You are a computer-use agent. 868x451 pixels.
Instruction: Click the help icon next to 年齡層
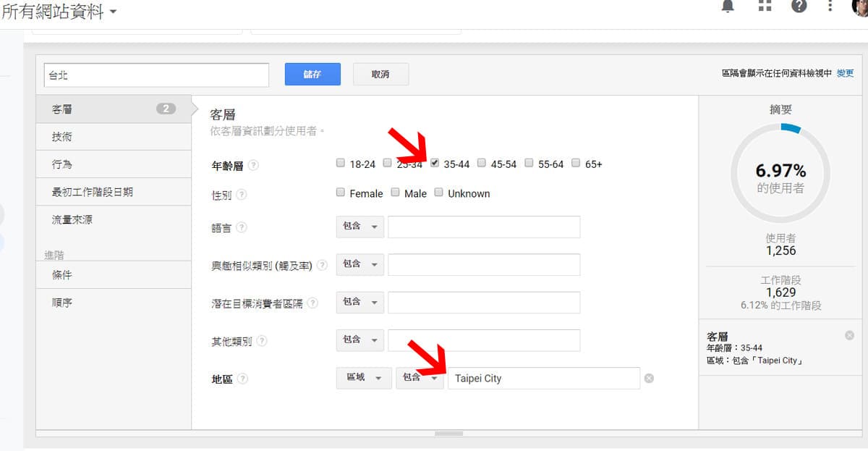click(253, 165)
